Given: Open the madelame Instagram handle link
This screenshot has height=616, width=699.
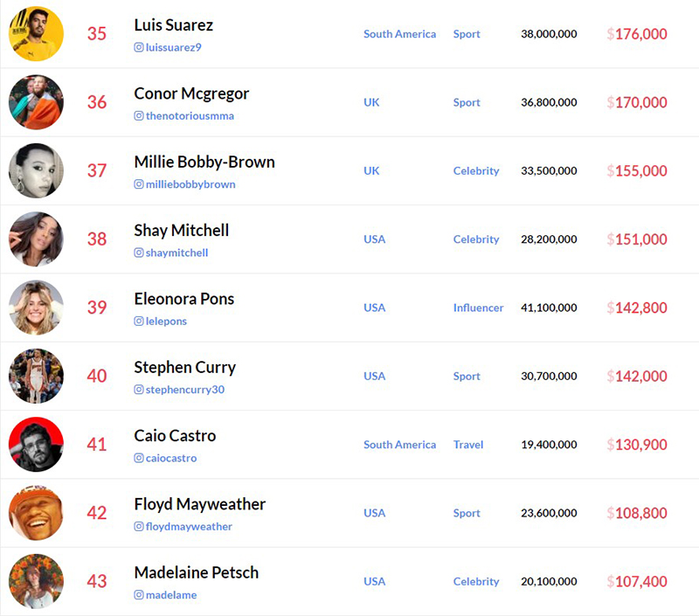Looking at the screenshot, I should [171, 595].
